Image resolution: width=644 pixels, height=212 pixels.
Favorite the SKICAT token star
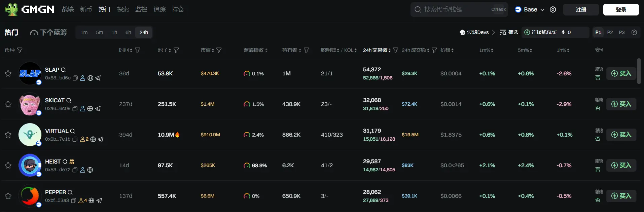8,104
